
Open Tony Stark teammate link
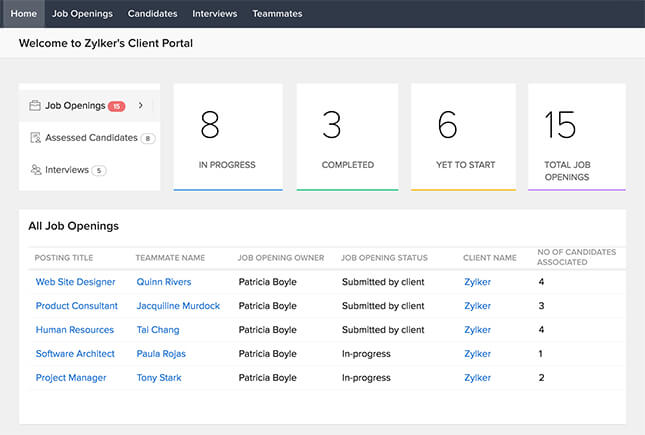tap(161, 378)
